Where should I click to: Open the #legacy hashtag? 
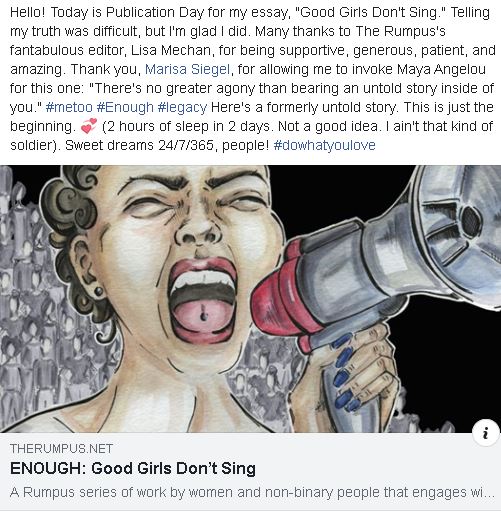pyautogui.click(x=182, y=107)
